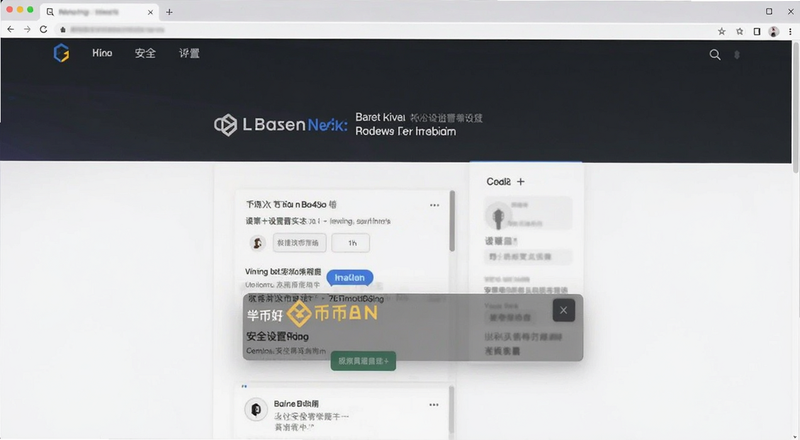Click the orange diamond logo in popup
Image resolution: width=800 pixels, height=440 pixels.
(298, 313)
